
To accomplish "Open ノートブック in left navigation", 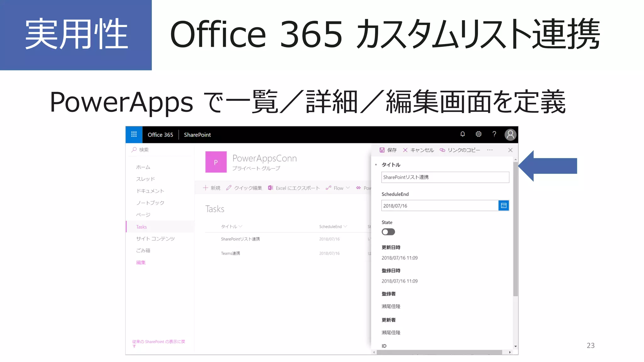I will [x=150, y=203].
